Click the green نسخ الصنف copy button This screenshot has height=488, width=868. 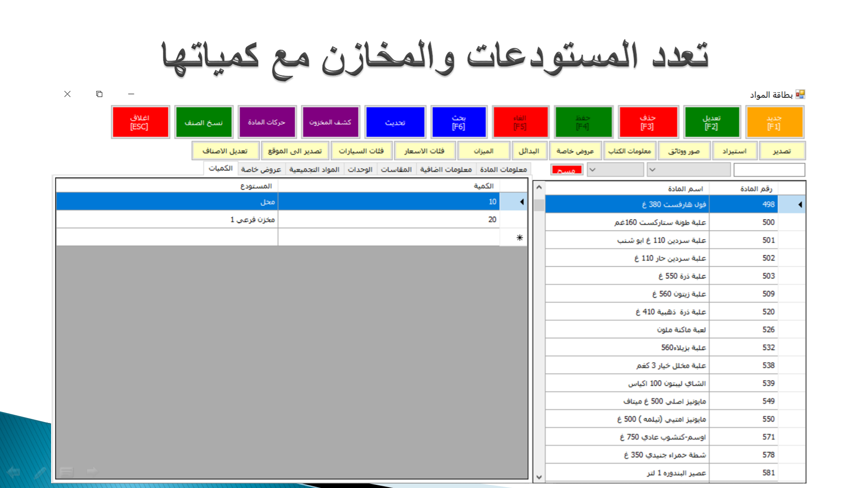pos(203,122)
